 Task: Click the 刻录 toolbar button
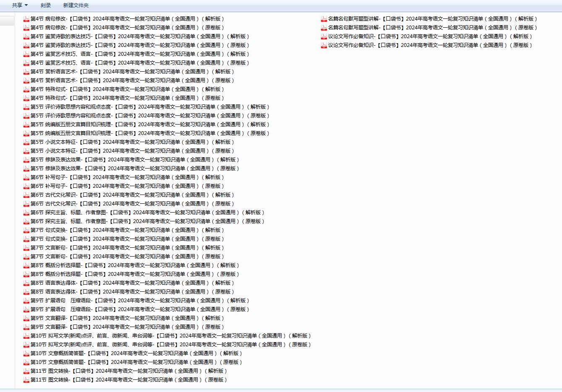pos(46,5)
